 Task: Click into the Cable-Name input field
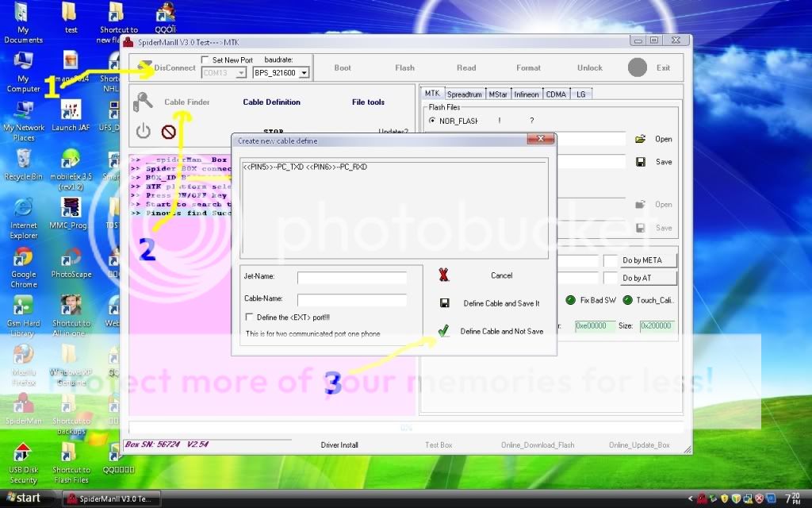(351, 299)
